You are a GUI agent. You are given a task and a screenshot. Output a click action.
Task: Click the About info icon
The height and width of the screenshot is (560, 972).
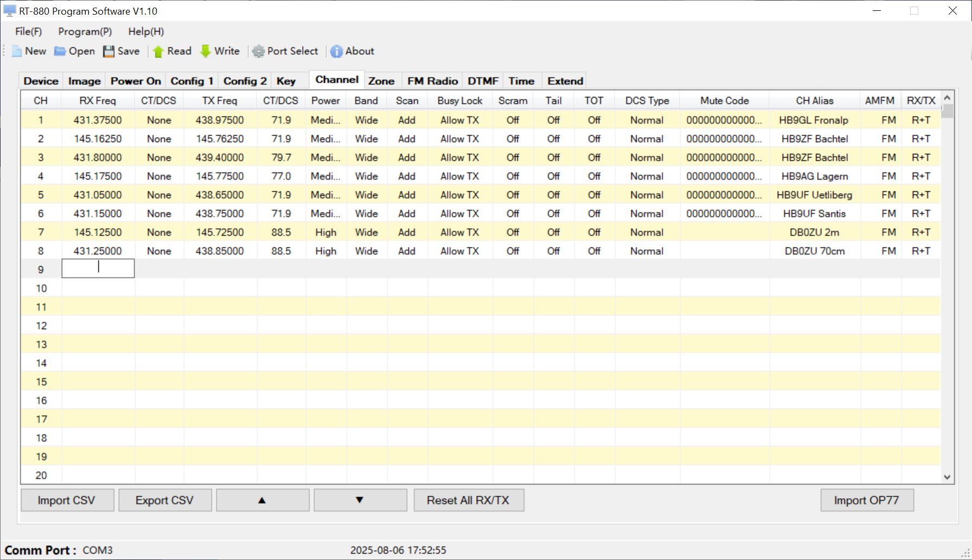(336, 51)
